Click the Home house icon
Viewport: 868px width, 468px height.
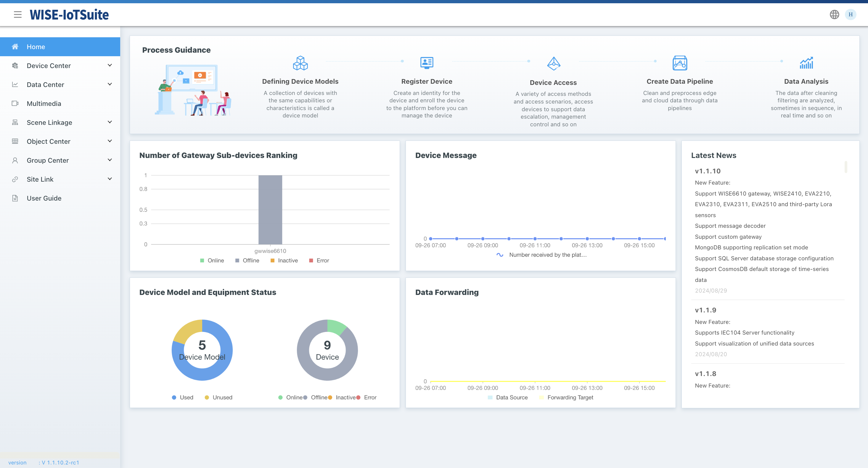15,46
